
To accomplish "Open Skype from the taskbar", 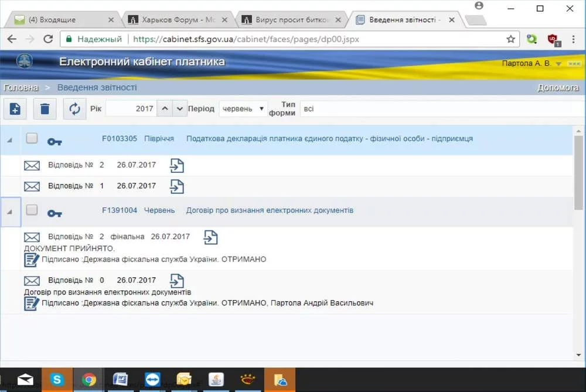I will click(57, 380).
